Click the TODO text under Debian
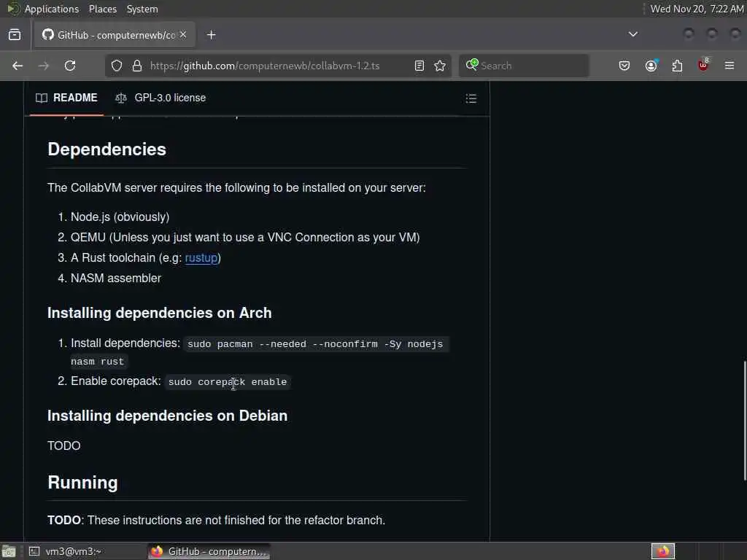The image size is (747, 560). point(64,446)
